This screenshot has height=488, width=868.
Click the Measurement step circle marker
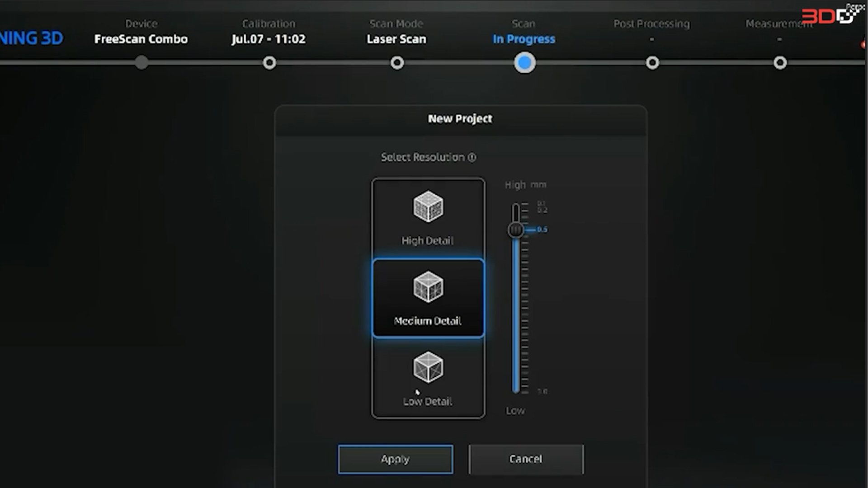pyautogui.click(x=780, y=63)
